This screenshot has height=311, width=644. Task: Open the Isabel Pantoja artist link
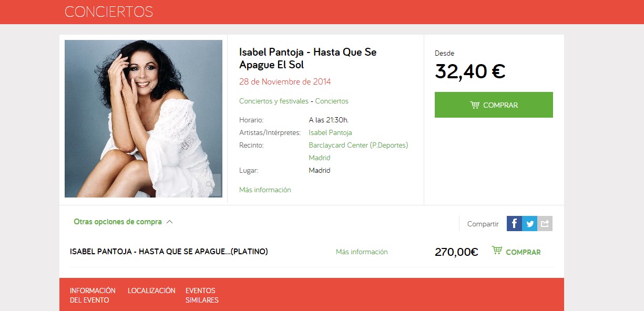coord(330,132)
